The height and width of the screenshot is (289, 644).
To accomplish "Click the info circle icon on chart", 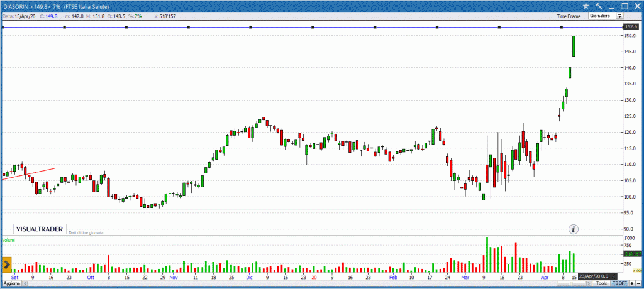I will click(574, 229).
